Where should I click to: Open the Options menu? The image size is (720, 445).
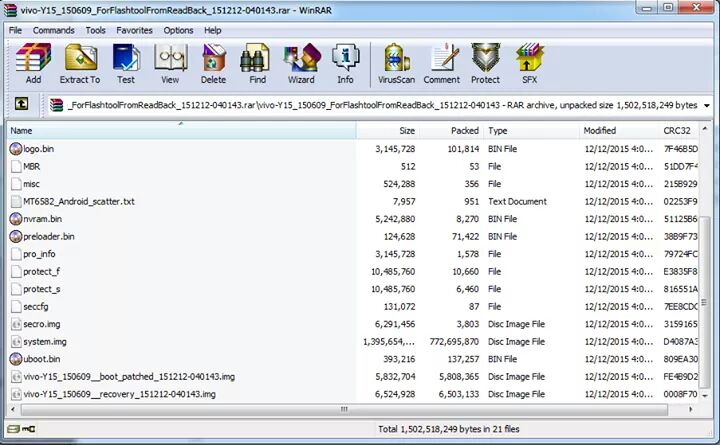click(x=178, y=30)
